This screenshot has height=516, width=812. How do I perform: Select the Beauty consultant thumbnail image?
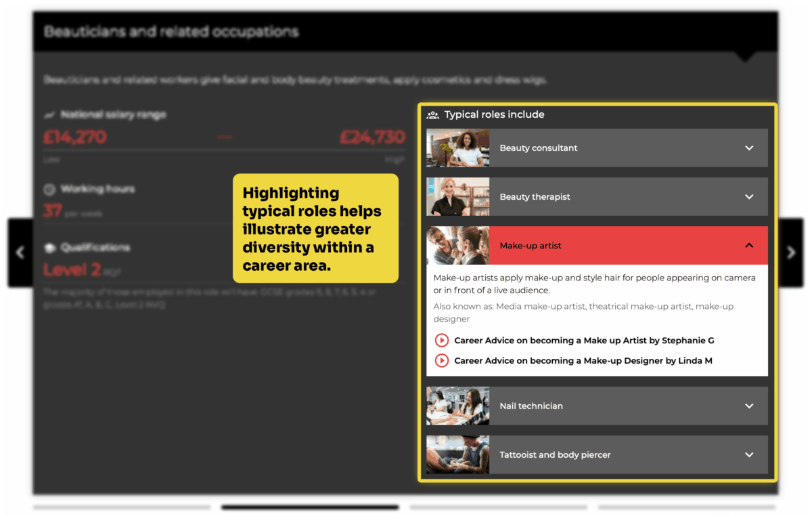[x=457, y=148]
